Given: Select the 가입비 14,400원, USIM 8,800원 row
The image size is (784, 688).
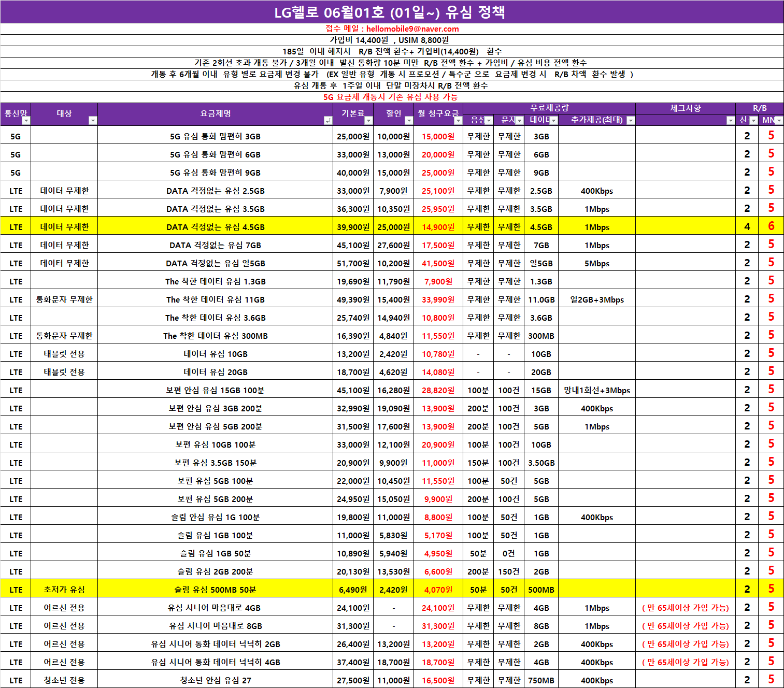Looking at the screenshot, I should [x=392, y=40].
